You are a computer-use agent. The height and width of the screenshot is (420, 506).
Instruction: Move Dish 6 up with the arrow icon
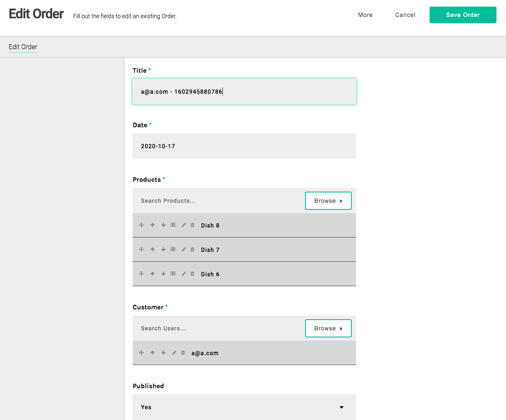pyautogui.click(x=153, y=274)
